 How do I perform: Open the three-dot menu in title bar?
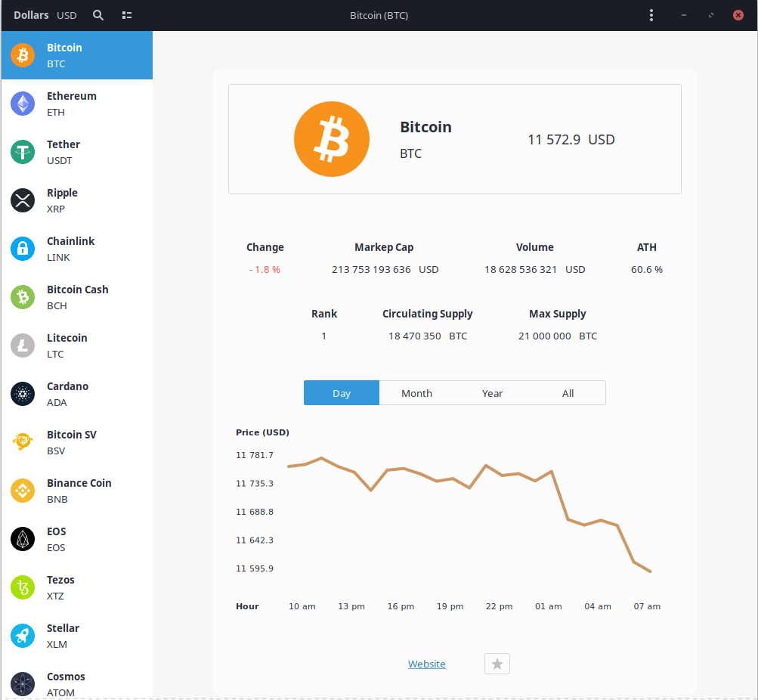651,15
